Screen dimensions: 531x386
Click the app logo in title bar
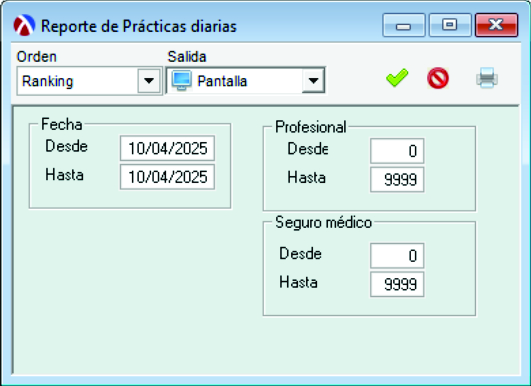[24, 25]
